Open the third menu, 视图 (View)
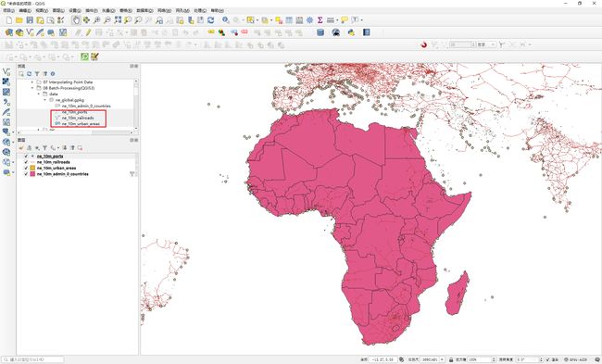Viewport: 602px width, 364px height. tap(42, 10)
